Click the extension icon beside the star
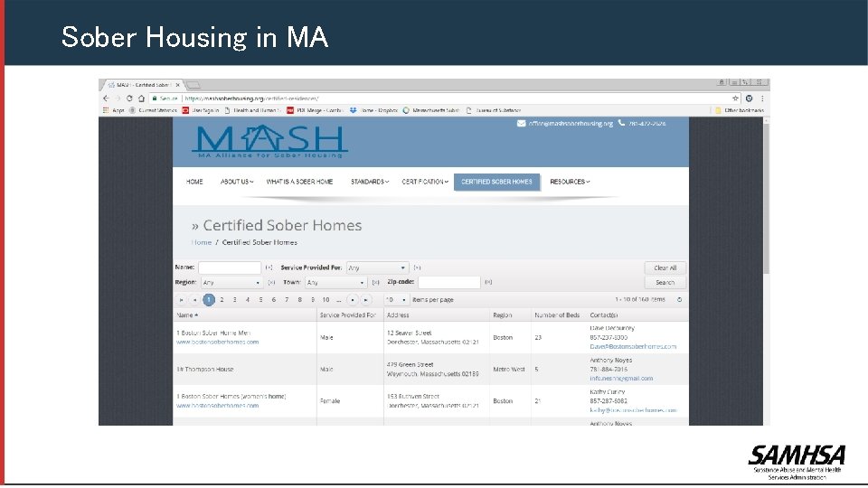 [749, 99]
